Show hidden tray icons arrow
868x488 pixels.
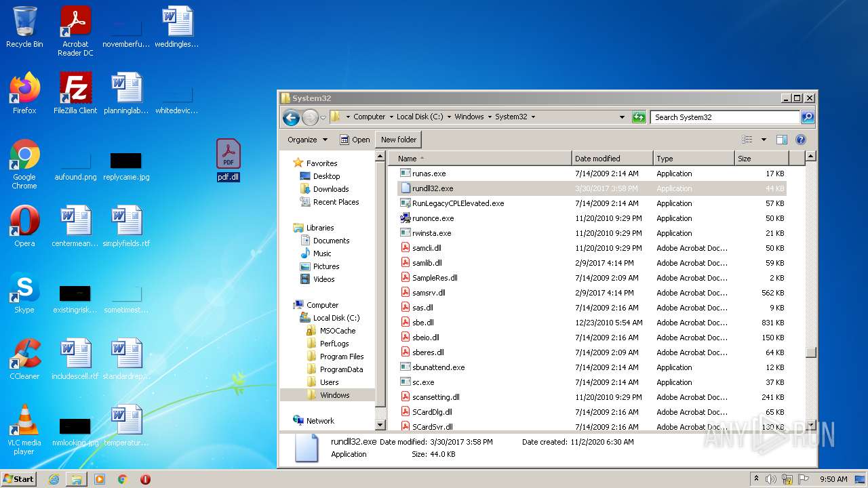[756, 479]
